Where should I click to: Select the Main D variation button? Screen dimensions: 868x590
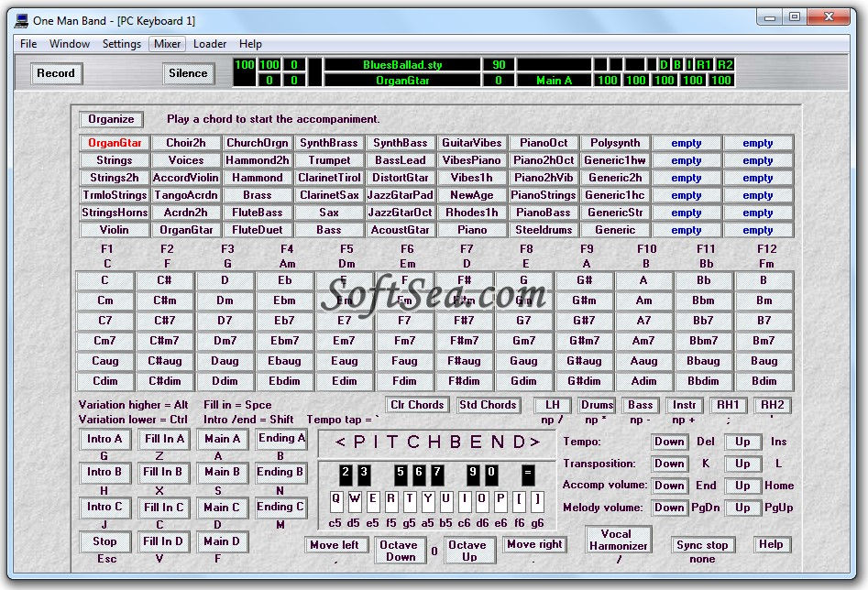(x=222, y=541)
